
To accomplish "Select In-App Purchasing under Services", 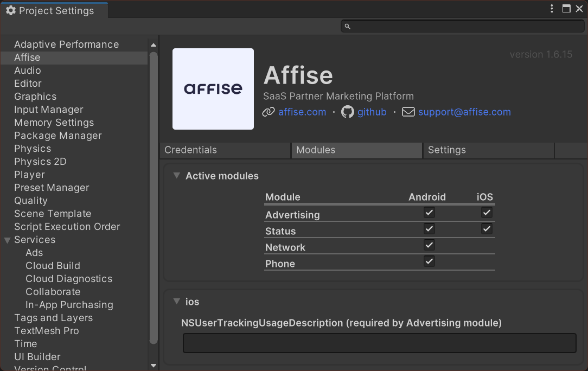I will [x=69, y=305].
